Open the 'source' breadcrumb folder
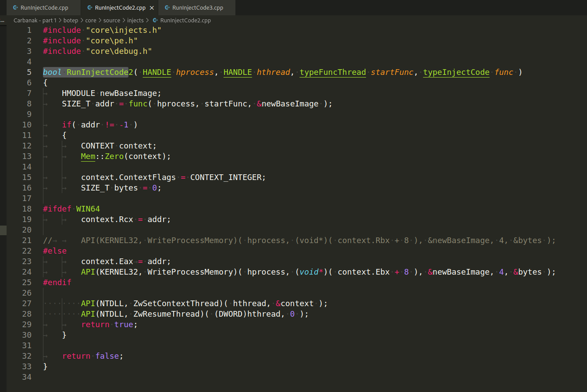Viewport: 587px width, 392px height. pos(112,20)
